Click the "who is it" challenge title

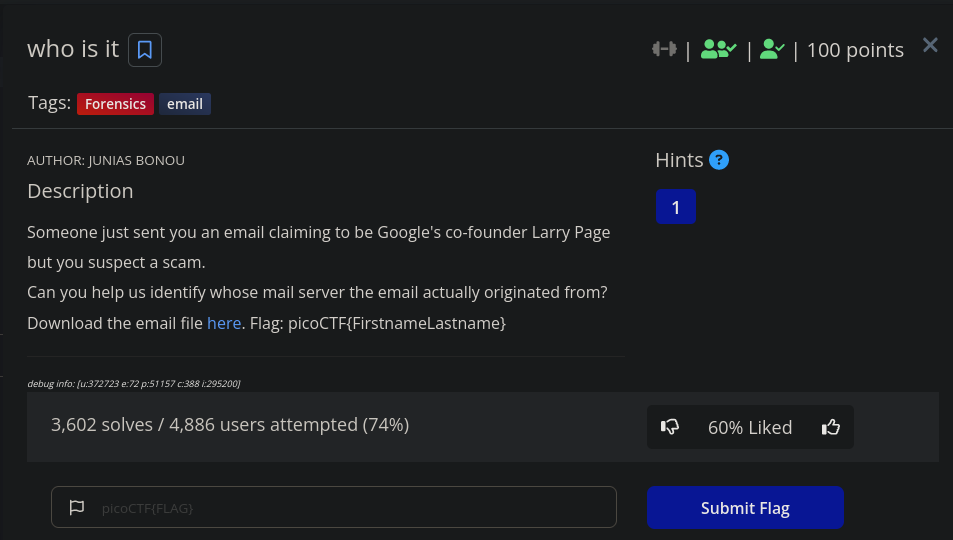[x=73, y=49]
